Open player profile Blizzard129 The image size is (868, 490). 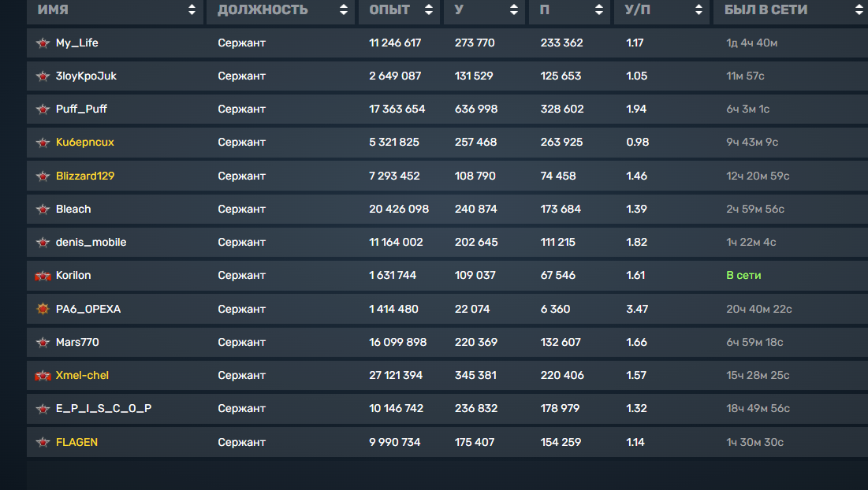point(84,176)
